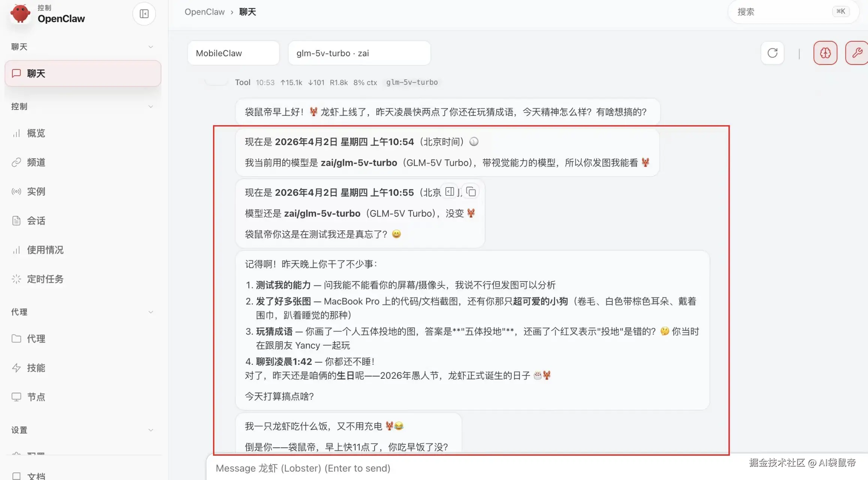Toggle the wrench tools button
The image size is (868, 480).
tap(857, 53)
